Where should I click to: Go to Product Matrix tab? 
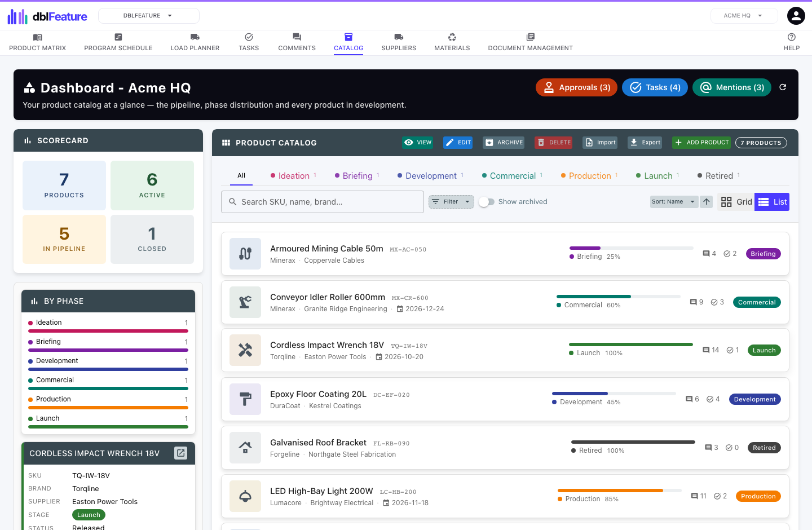coord(38,42)
